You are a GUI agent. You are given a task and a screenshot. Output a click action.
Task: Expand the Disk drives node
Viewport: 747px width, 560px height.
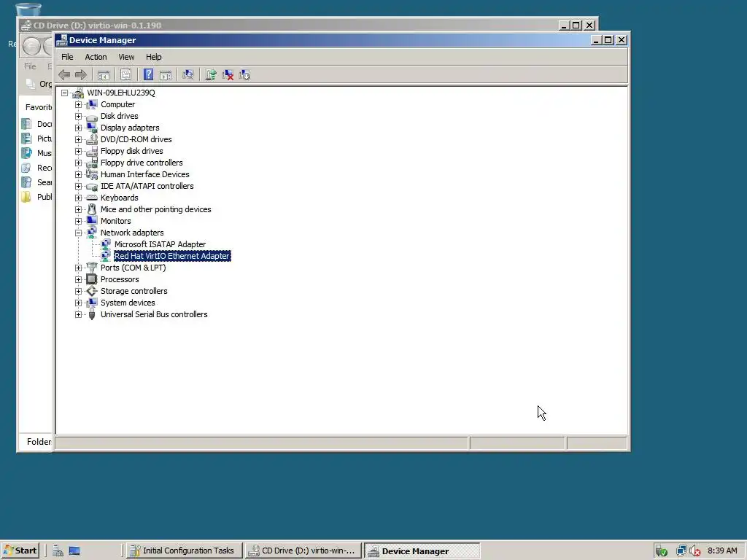point(79,116)
